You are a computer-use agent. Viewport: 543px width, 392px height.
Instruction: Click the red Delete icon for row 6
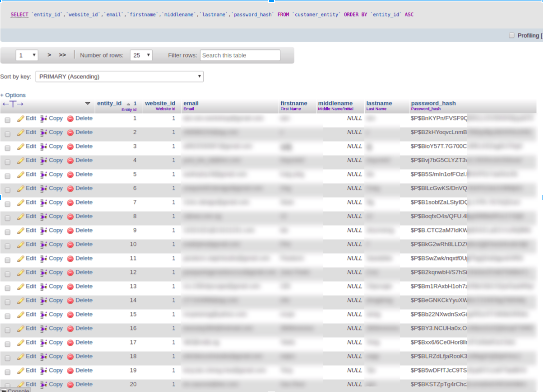(70, 188)
